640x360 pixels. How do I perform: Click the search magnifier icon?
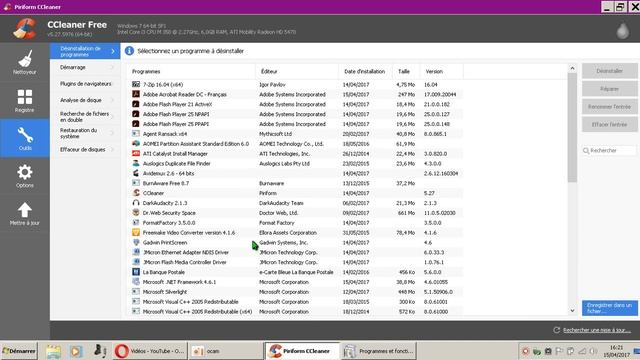tap(586, 151)
